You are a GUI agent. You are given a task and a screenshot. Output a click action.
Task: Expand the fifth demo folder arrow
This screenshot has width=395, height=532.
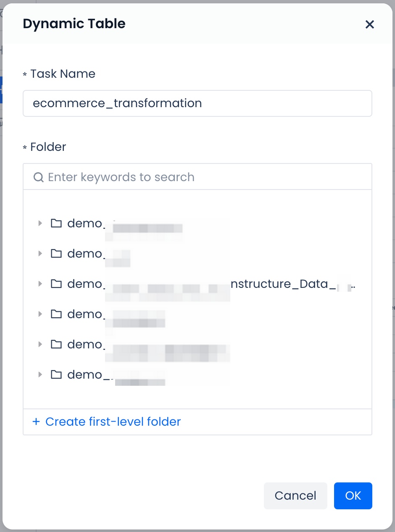[40, 344]
